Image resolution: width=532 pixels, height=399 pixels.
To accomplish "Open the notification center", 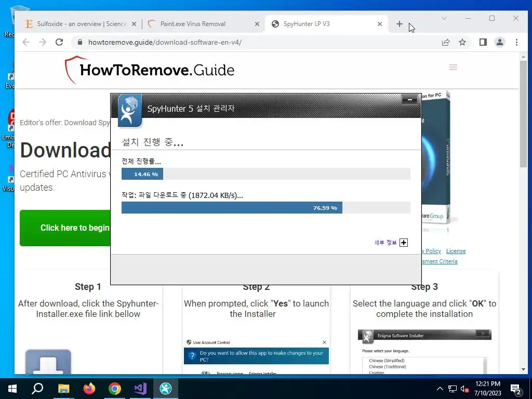I will [516, 389].
